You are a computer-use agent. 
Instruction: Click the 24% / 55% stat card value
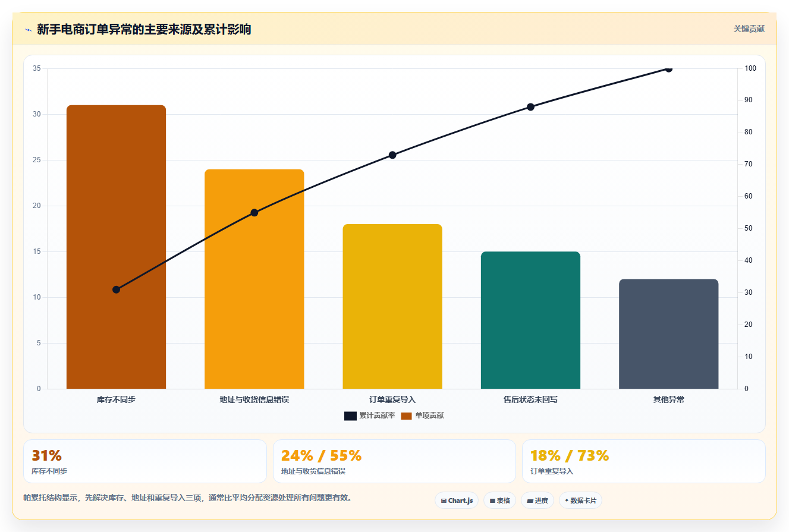(x=321, y=456)
